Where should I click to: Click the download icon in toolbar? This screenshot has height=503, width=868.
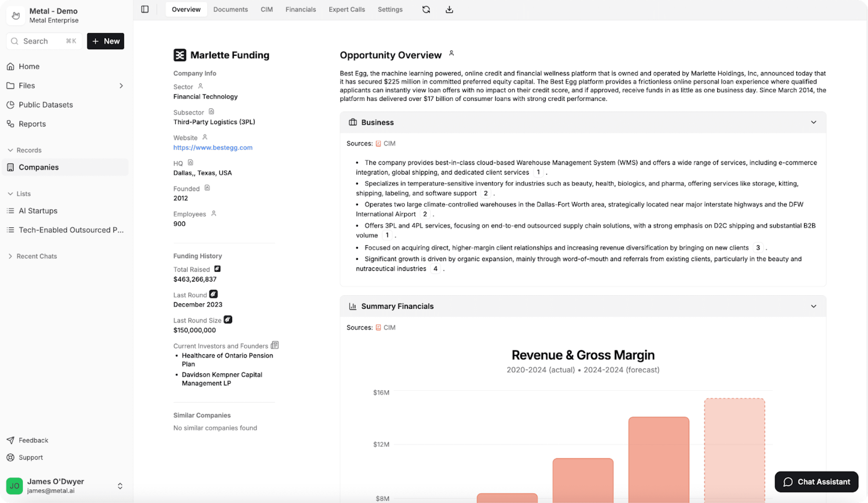(x=449, y=9)
